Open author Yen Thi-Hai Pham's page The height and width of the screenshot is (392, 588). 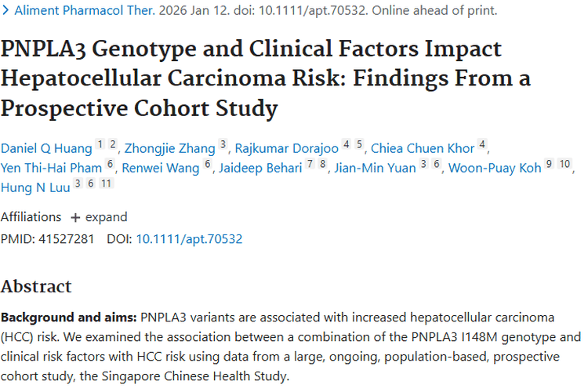pos(51,167)
